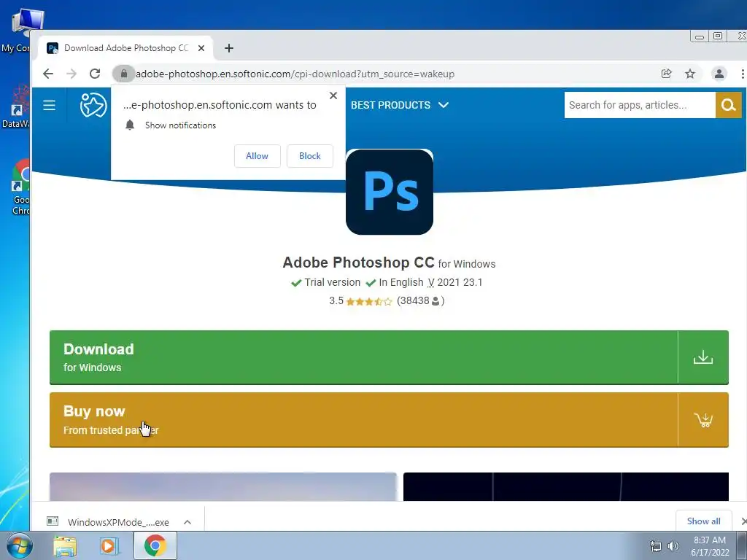
Task: Expand options for WindowsXPMode download
Action: (x=187, y=522)
